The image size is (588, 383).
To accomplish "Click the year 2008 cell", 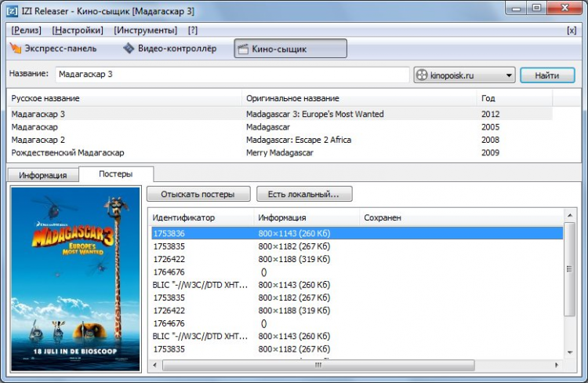I will [490, 140].
